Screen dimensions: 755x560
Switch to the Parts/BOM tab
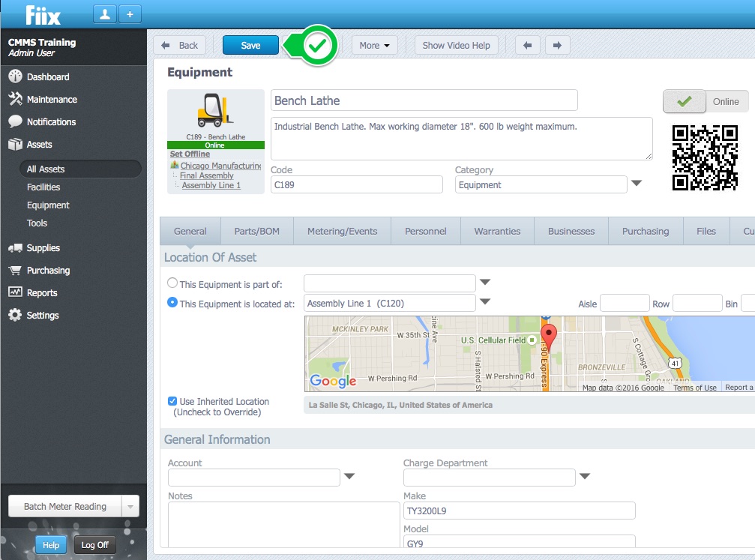(x=256, y=232)
